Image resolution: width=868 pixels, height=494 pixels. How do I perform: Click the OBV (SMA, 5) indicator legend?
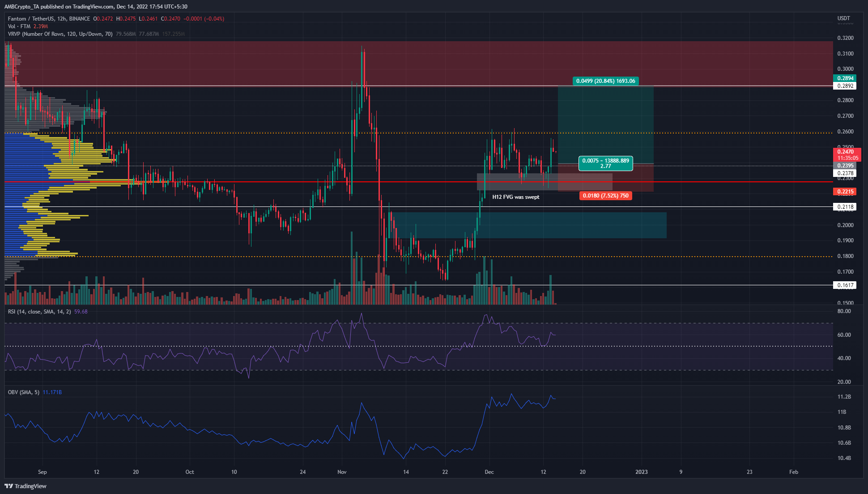point(24,392)
